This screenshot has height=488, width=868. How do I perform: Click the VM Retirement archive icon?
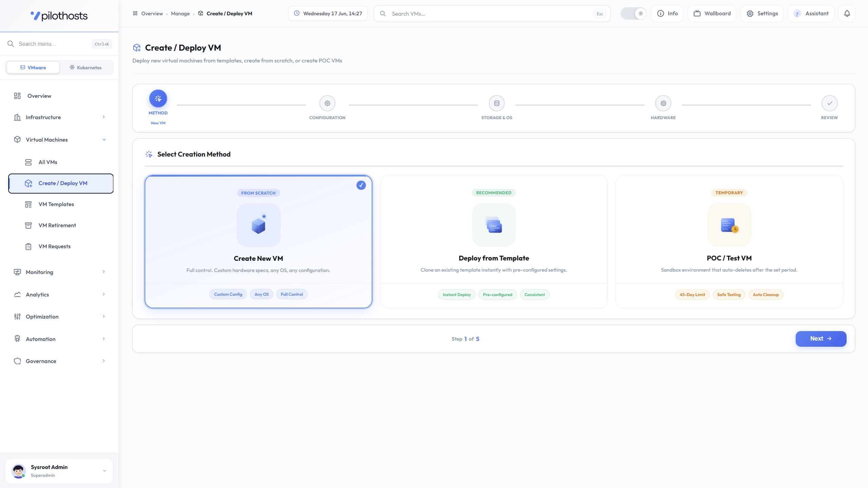pyautogui.click(x=29, y=225)
